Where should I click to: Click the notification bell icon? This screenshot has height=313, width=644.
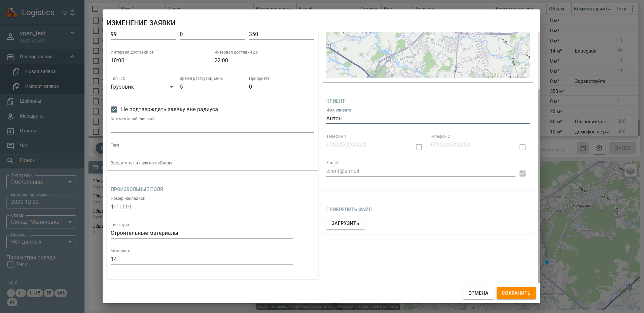(72, 12)
